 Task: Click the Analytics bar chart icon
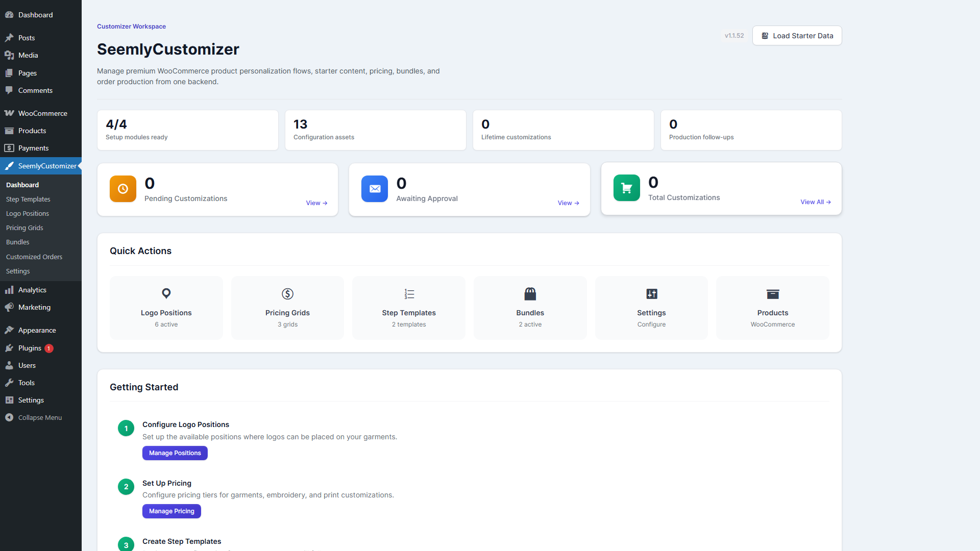coord(9,290)
